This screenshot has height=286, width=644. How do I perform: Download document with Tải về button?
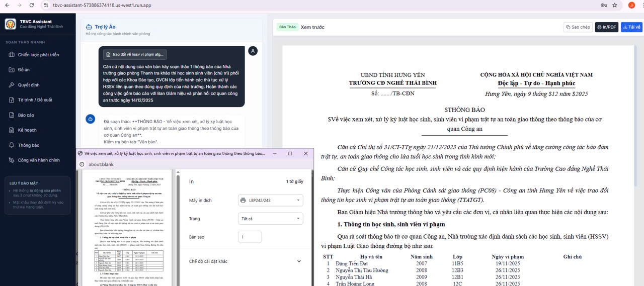(x=631, y=27)
